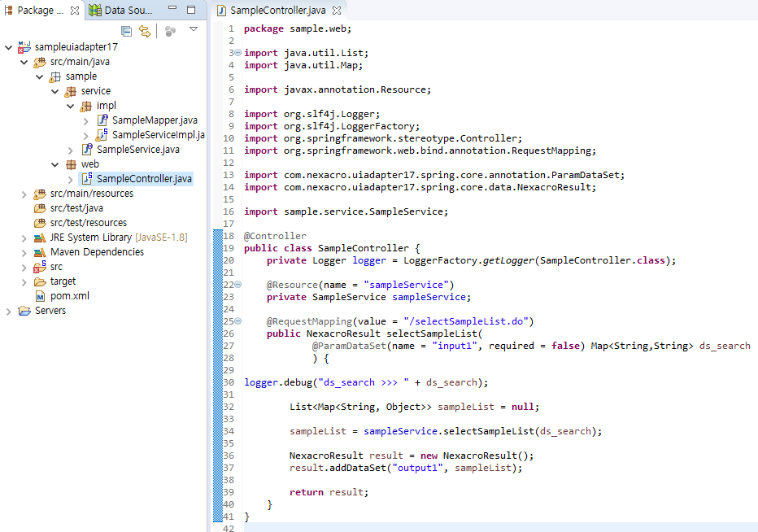Image resolution: width=758 pixels, height=532 pixels.
Task: Select the SampleController.java editor tab
Action: coord(277,11)
